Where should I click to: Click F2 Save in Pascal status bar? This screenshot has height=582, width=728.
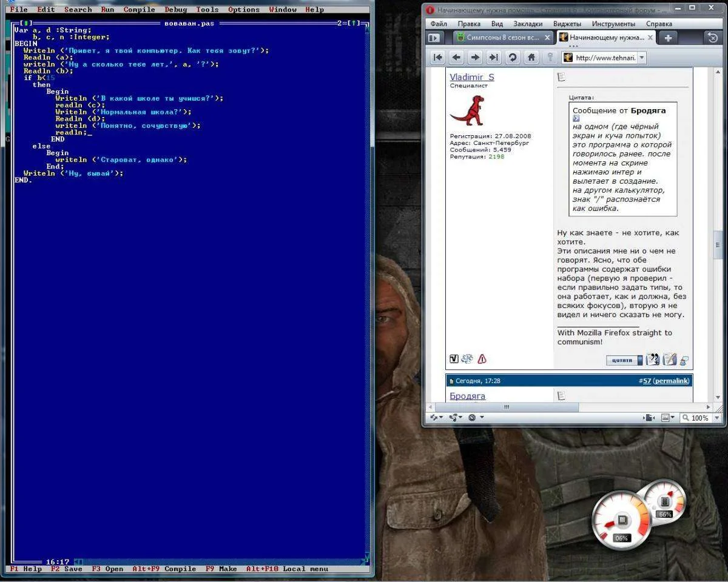66,569
